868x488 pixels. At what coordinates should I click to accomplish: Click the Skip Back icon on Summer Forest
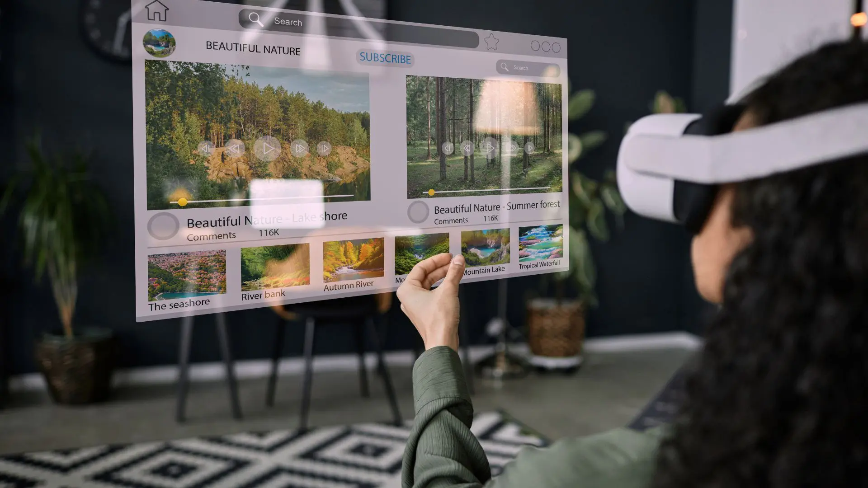[x=448, y=148]
